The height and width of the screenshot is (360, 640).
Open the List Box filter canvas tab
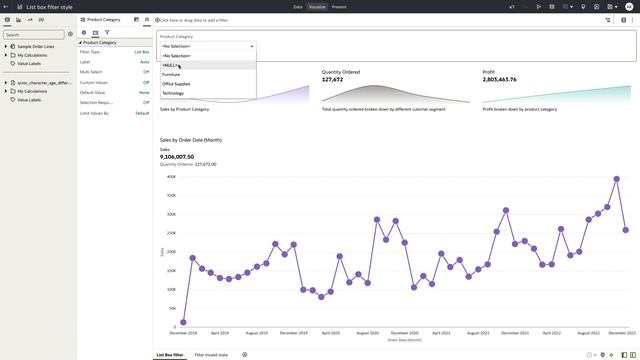(170, 355)
